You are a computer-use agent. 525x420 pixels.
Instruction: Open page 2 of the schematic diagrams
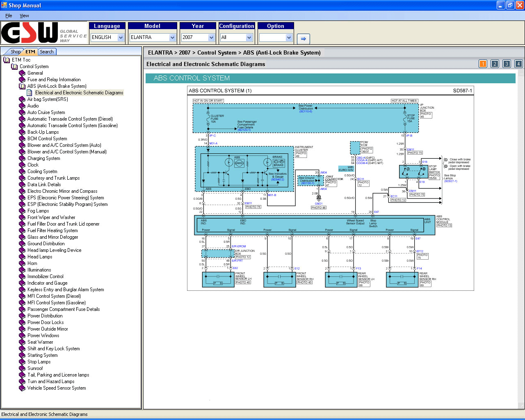[495, 64]
